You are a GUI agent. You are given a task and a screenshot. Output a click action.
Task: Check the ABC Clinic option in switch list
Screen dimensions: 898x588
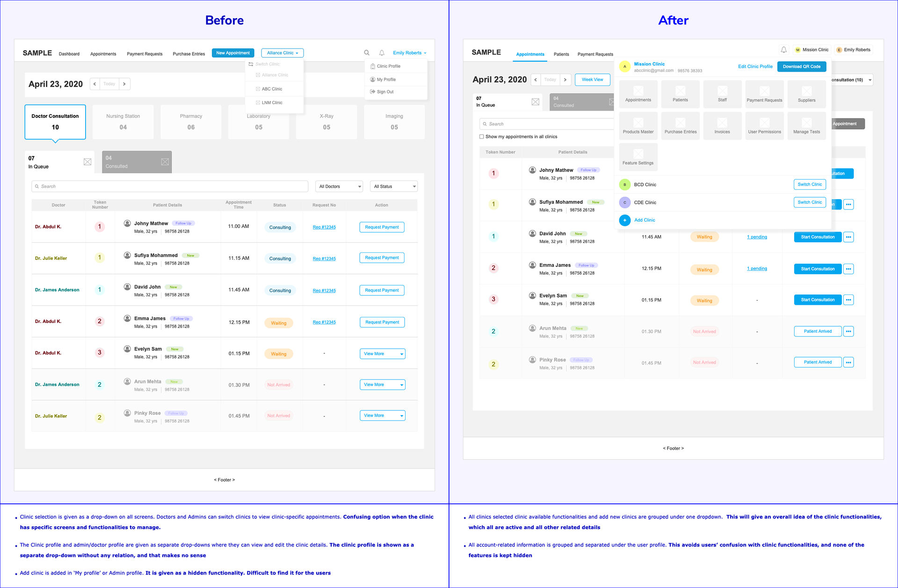[x=258, y=89]
